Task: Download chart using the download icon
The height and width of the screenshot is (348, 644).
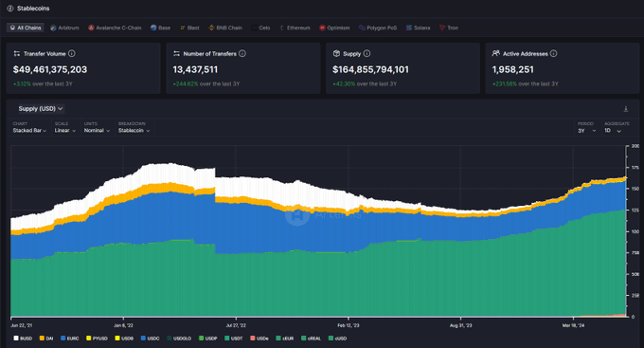Action: pos(625,109)
